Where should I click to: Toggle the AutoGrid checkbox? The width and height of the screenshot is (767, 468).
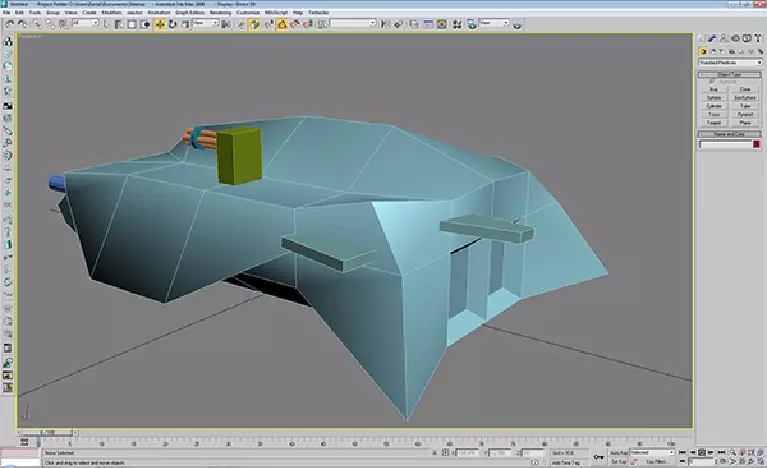[711, 81]
